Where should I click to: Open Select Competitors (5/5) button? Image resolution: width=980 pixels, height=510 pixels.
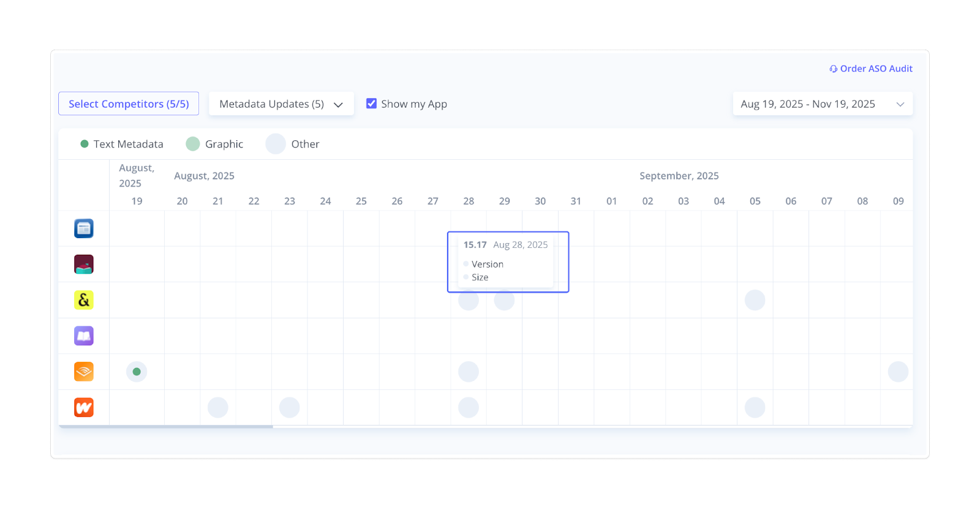coord(129,104)
